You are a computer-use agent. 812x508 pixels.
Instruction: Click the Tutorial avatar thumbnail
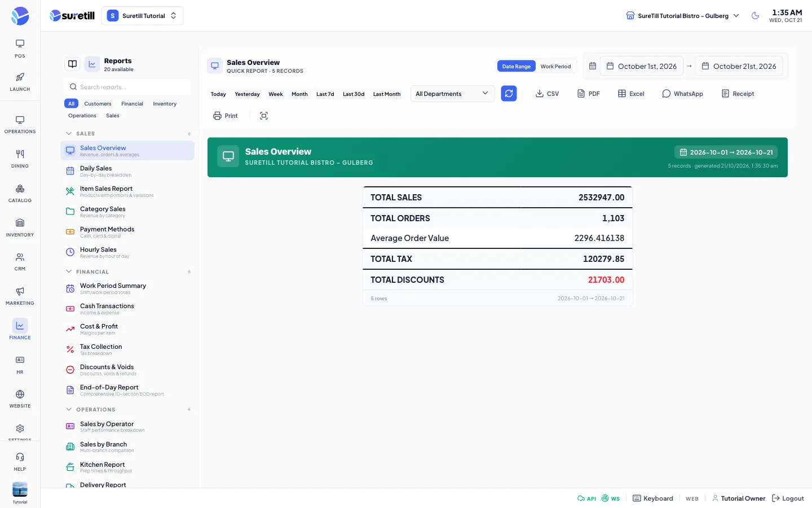pyautogui.click(x=20, y=489)
